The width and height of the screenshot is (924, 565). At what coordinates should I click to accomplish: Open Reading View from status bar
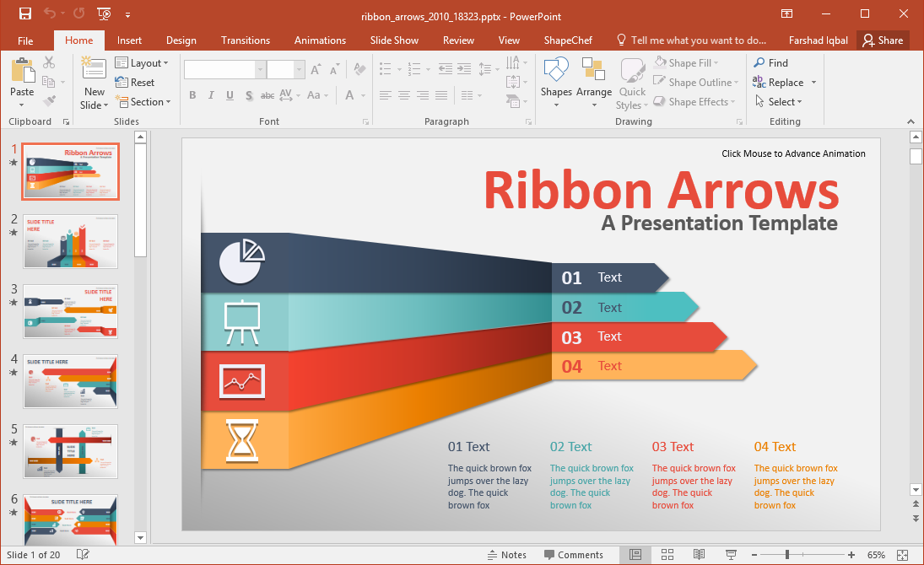point(699,554)
